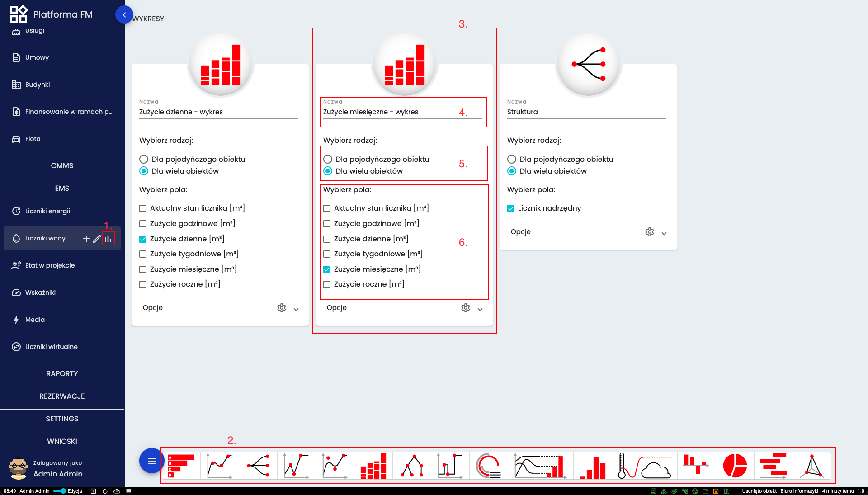868x495 pixels.
Task: Uncheck Licznik nadrzędny in Struktura card
Action: pyautogui.click(x=511, y=208)
